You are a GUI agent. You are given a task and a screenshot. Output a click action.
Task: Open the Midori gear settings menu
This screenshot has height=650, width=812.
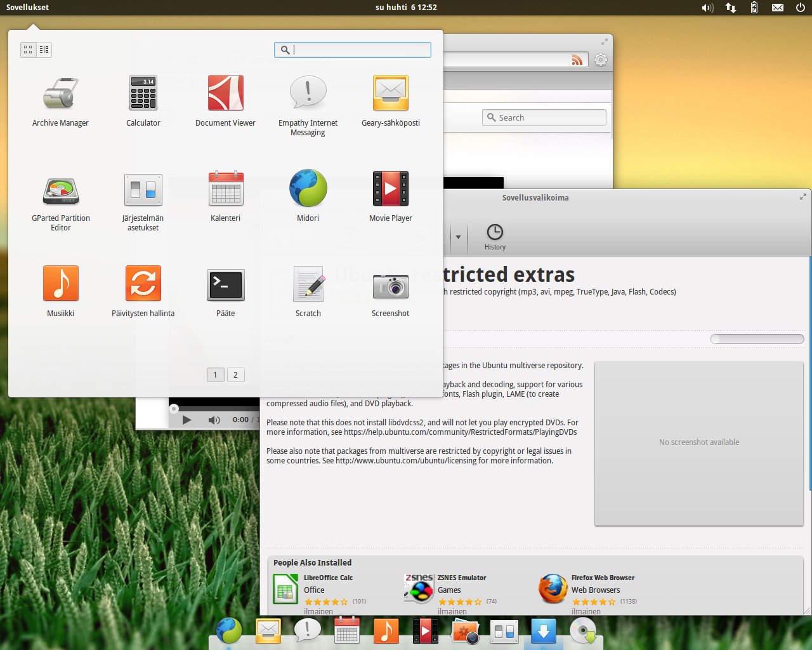pos(601,60)
